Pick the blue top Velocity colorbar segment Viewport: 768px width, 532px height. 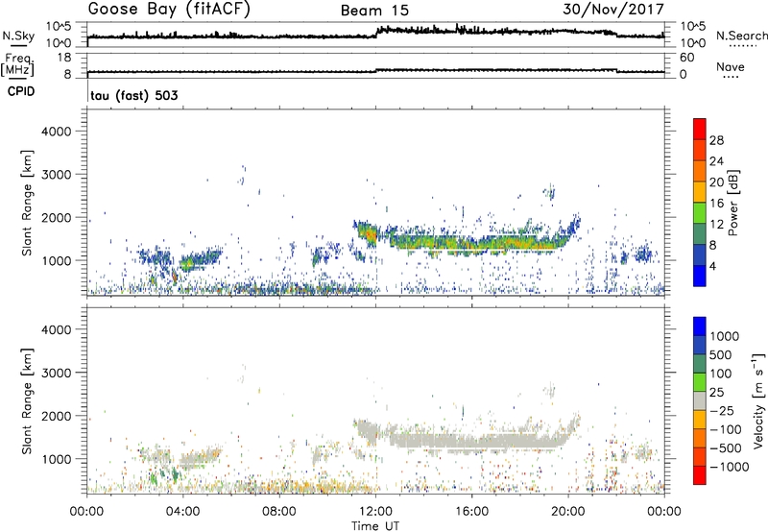(700, 326)
